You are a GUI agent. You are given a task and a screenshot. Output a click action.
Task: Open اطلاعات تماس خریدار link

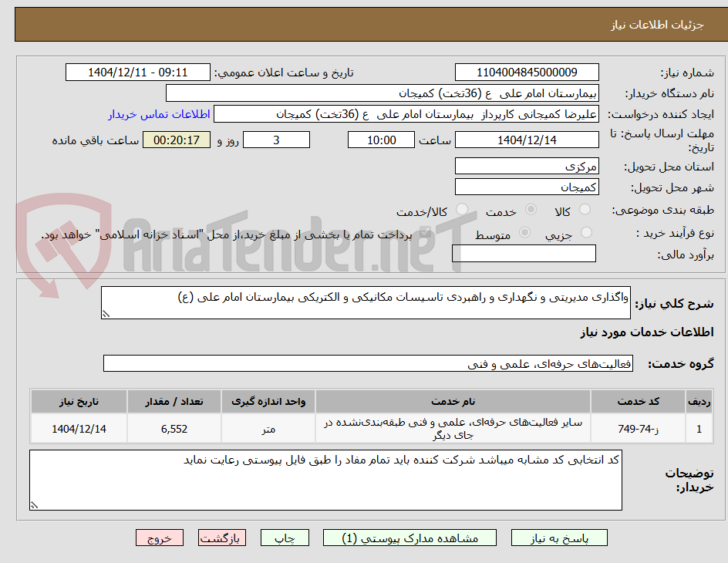pyautogui.click(x=159, y=114)
